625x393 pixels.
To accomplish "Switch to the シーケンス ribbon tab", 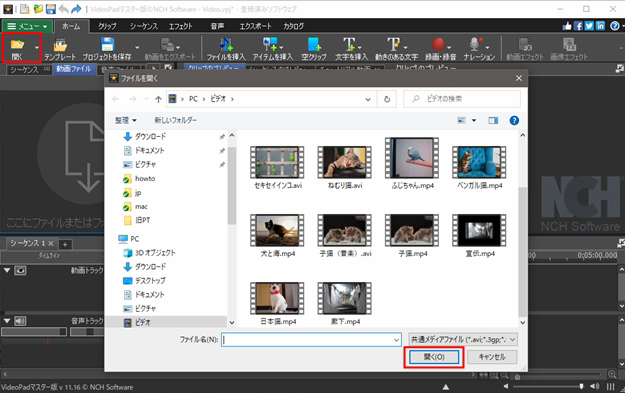I will pos(143,26).
